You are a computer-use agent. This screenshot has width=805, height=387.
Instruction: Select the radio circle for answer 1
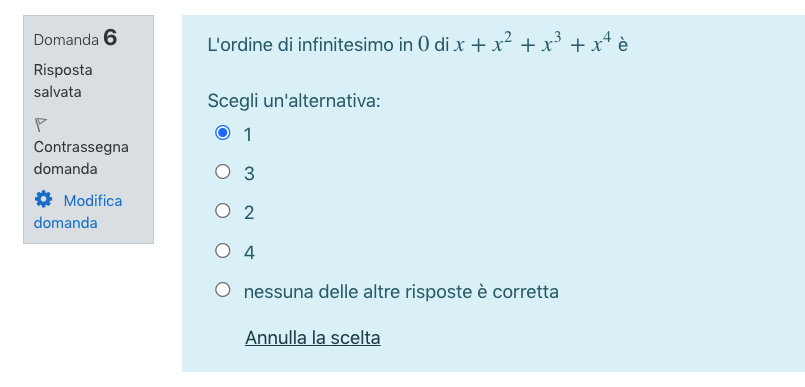(x=222, y=132)
